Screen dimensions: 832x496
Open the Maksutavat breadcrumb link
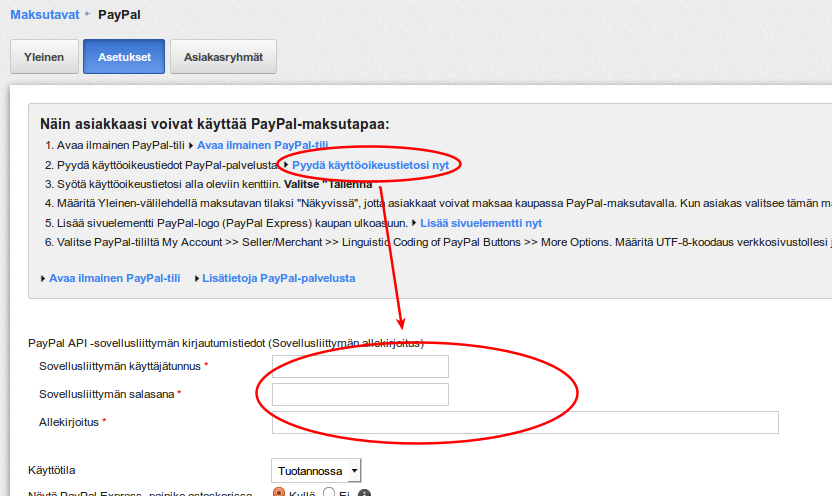tap(45, 15)
